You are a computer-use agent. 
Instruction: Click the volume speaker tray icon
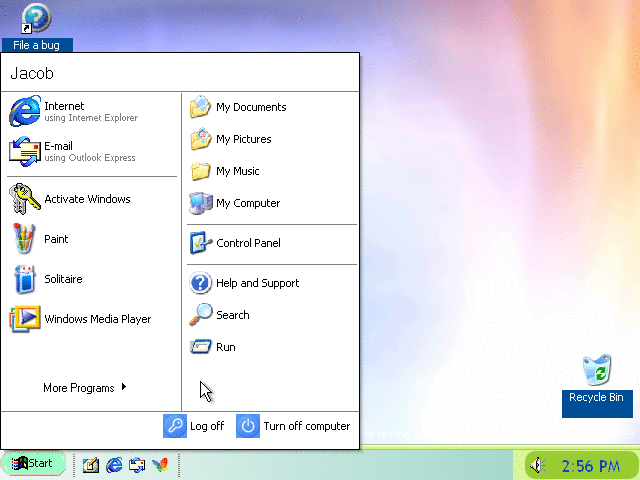[537, 465]
